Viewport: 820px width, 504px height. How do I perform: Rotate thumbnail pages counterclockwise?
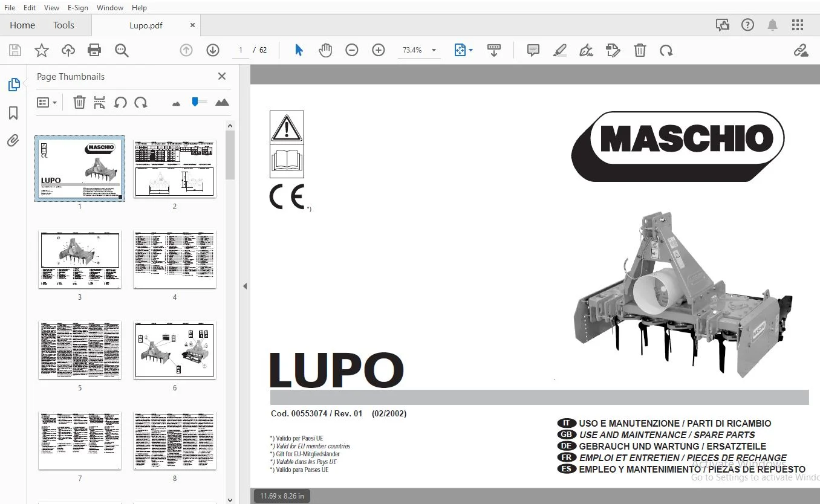point(120,102)
